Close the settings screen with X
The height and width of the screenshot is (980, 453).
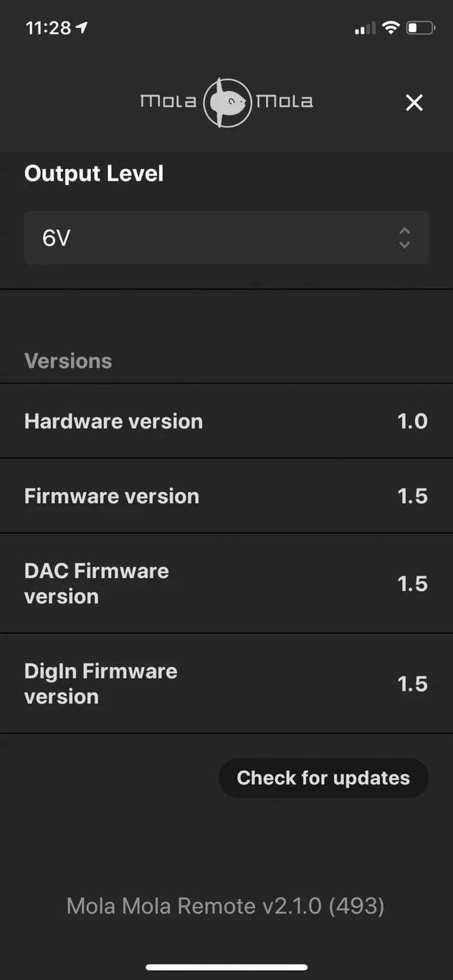[414, 103]
